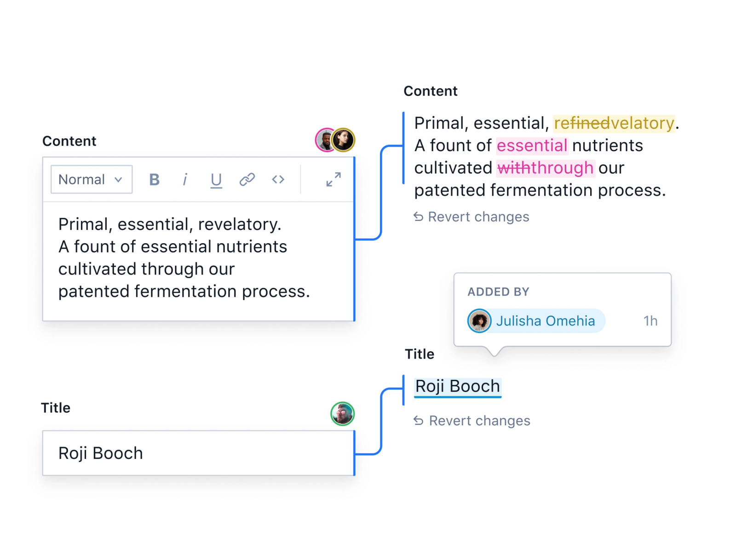736x560 pixels.
Task: Click the Content rich text body
Action: tap(198, 261)
